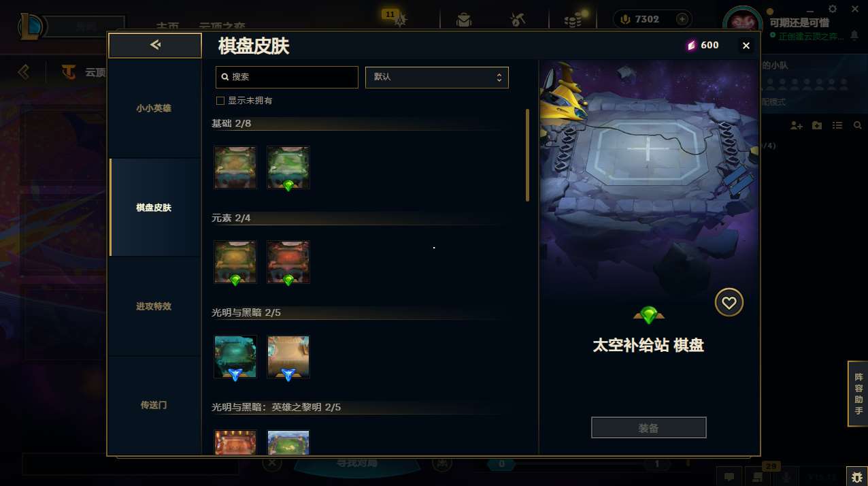Click the green gem rarity icon above board name
The height and width of the screenshot is (486, 868).
pos(649,315)
